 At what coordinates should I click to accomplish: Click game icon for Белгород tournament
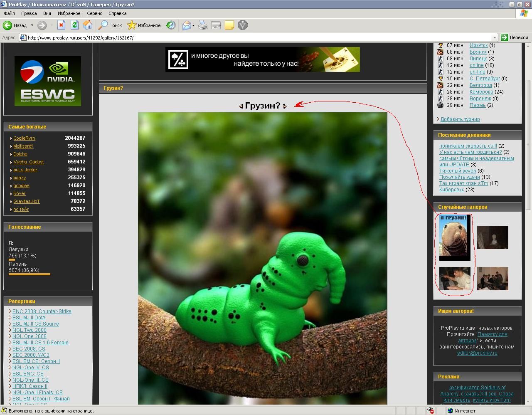pyautogui.click(x=441, y=85)
